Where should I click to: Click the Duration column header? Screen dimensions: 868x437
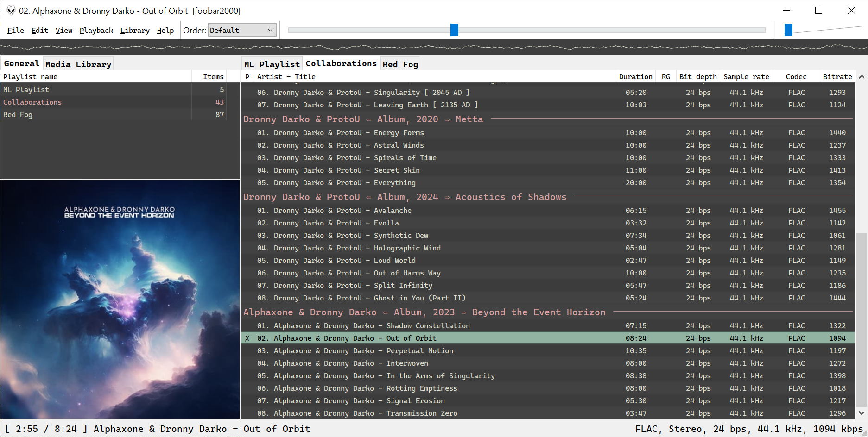(635, 77)
